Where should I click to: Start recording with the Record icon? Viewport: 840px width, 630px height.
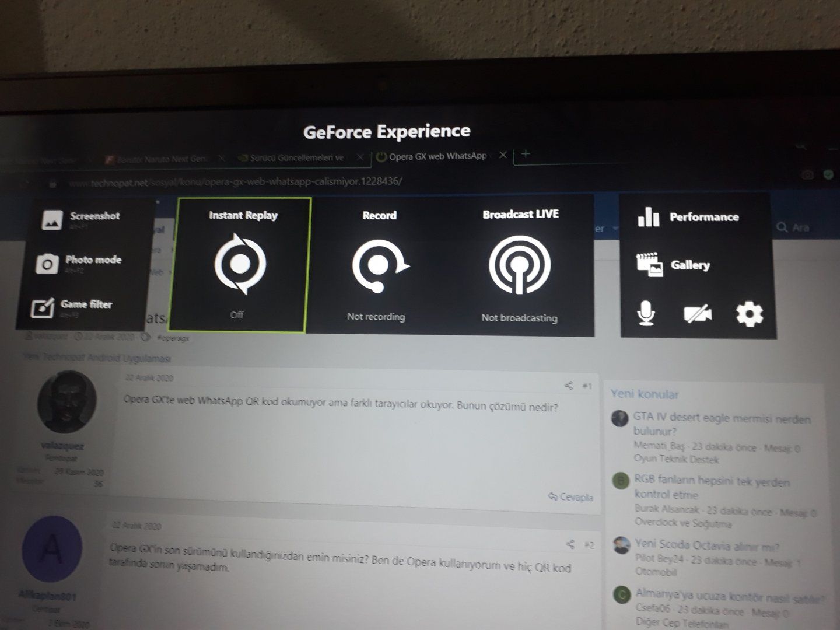tap(380, 265)
